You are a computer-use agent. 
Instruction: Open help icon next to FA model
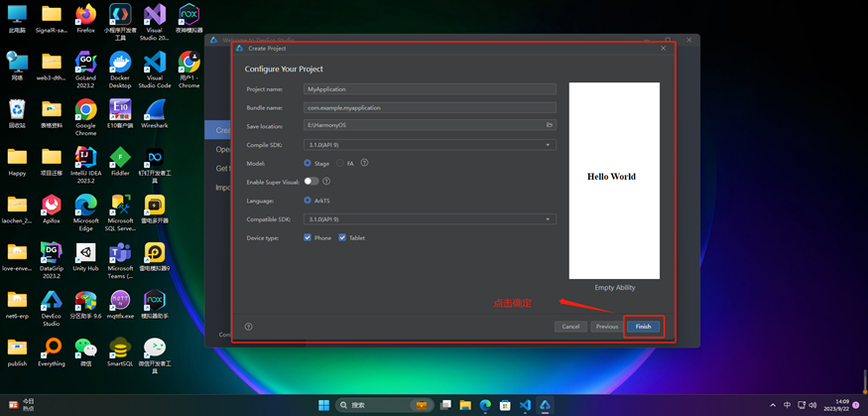[x=364, y=163]
